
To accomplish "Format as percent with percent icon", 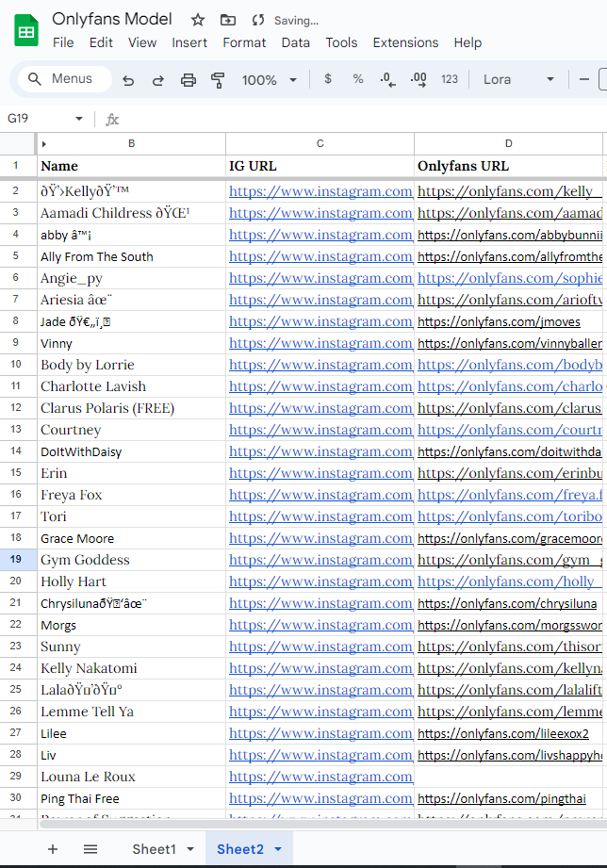I will tap(358, 79).
